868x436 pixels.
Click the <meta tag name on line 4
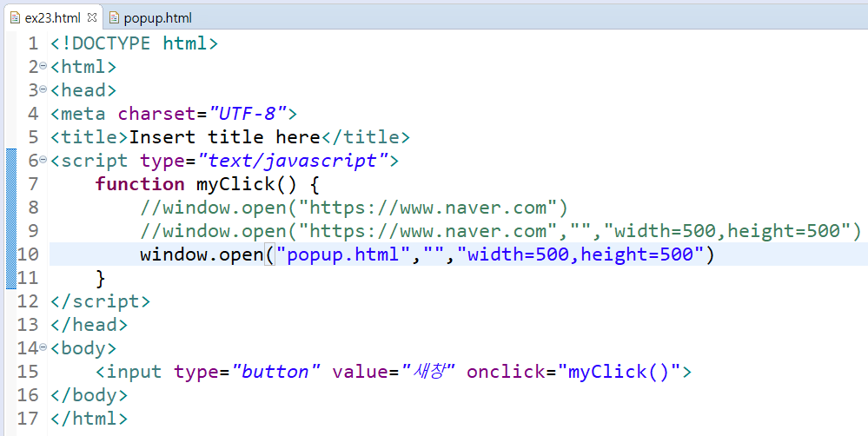click(78, 114)
